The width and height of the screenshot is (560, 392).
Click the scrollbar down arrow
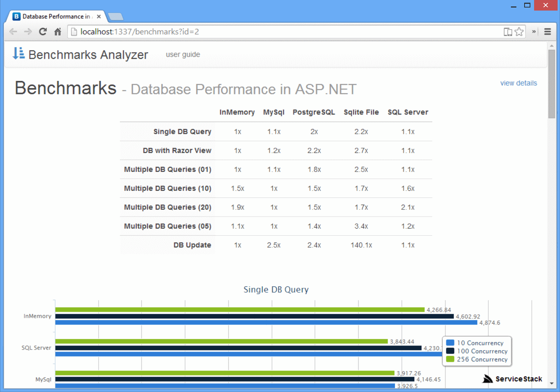pos(552,383)
